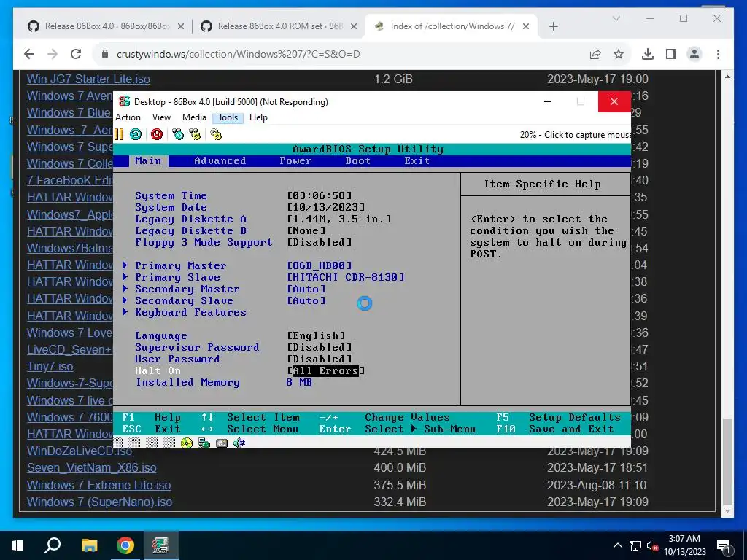Image resolution: width=747 pixels, height=560 pixels.
Task: Click the WinDoZaLiveCD.iso link
Action: (x=80, y=451)
